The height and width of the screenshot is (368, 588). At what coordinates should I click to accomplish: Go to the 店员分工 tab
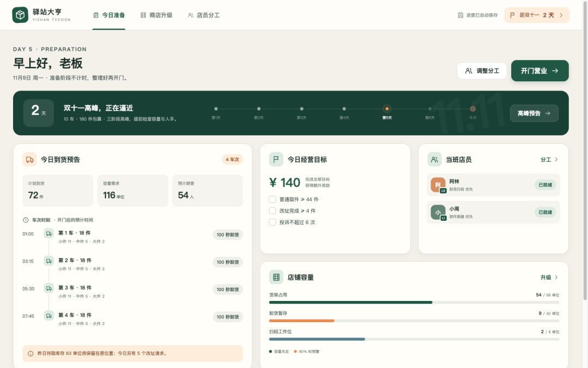(x=204, y=15)
